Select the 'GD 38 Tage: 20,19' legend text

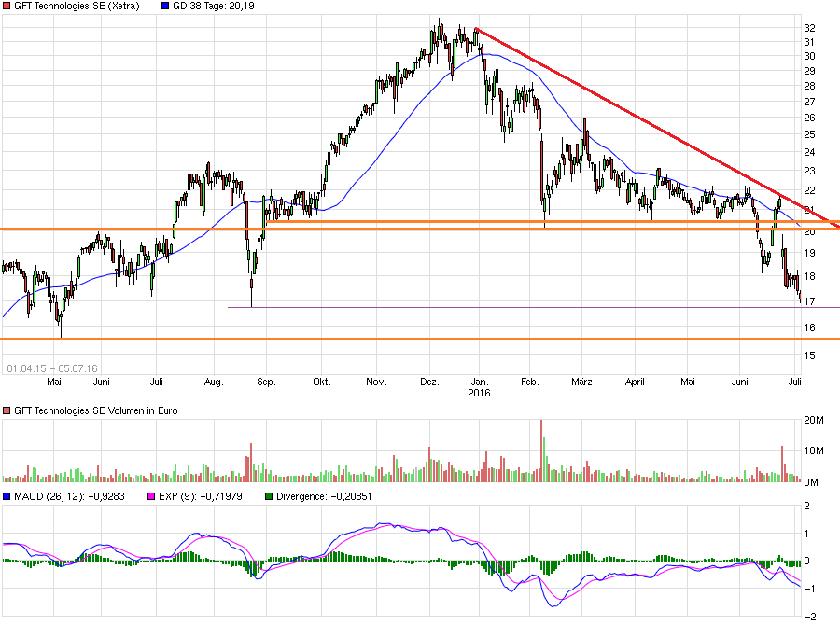pyautogui.click(x=213, y=6)
